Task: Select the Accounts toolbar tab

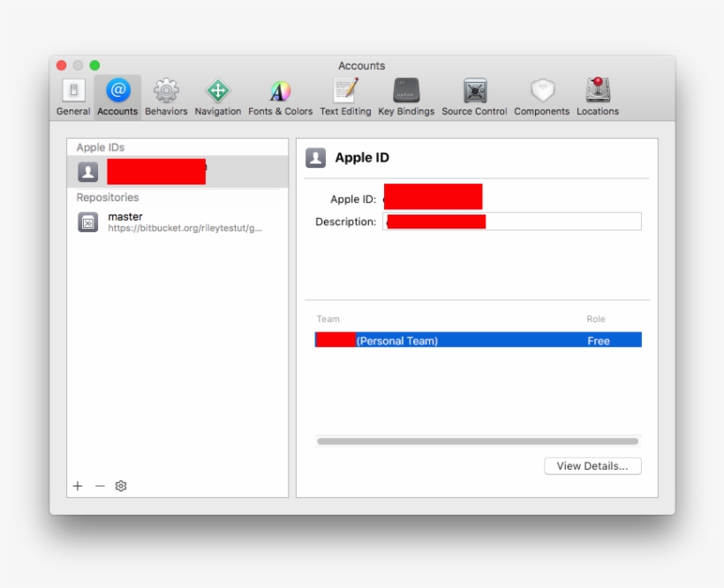Action: coord(117,97)
